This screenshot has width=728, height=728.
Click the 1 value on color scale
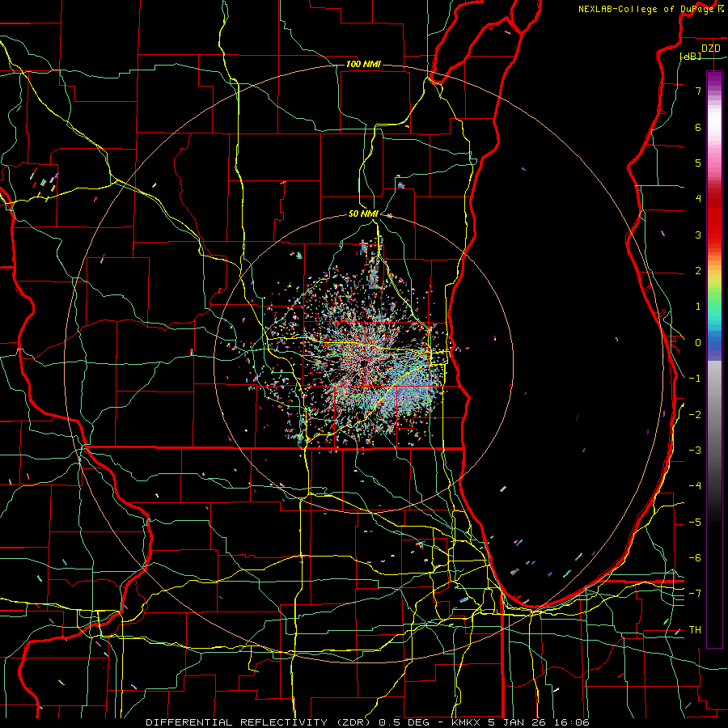[698, 307]
